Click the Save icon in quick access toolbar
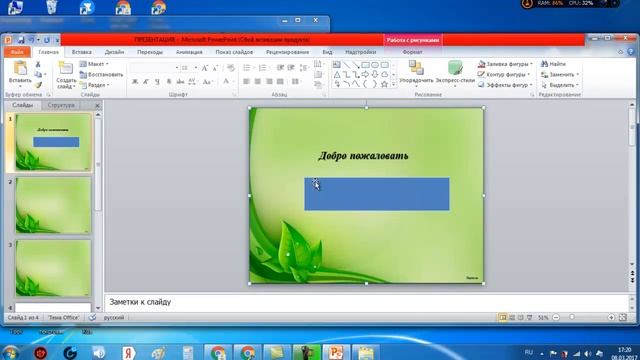The image size is (640, 360). (21, 40)
